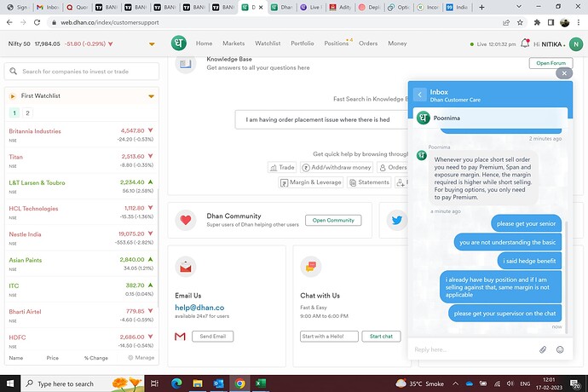Click the Dhan Community heart icon
588x392 pixels.
(185, 220)
